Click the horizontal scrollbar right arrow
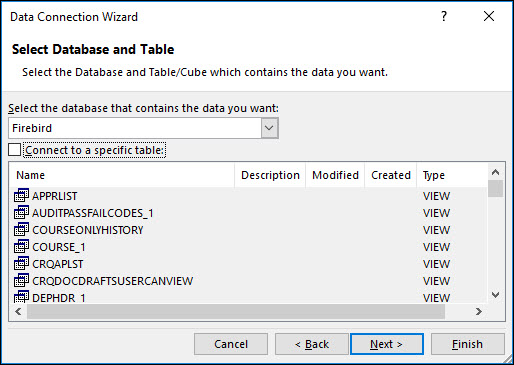 [x=479, y=312]
